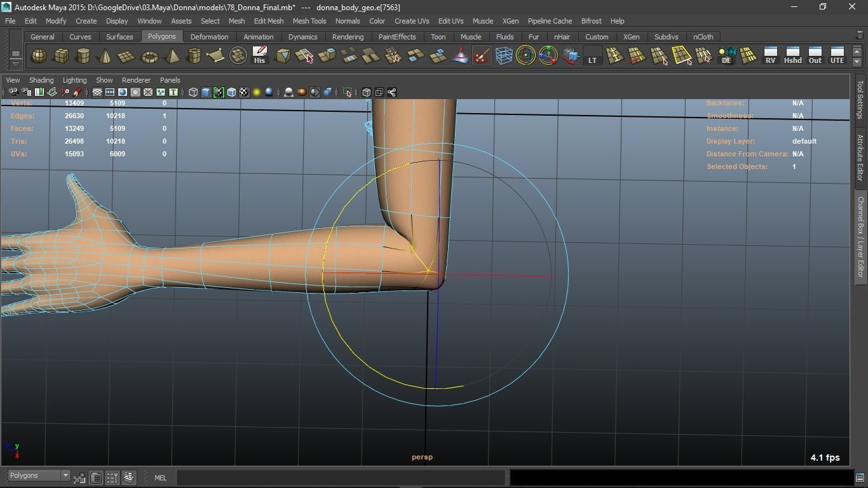Open the Create UVs menu

[412, 21]
